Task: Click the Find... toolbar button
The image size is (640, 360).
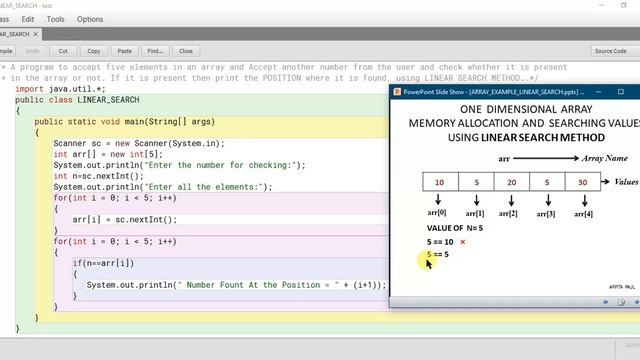Action: tap(155, 51)
